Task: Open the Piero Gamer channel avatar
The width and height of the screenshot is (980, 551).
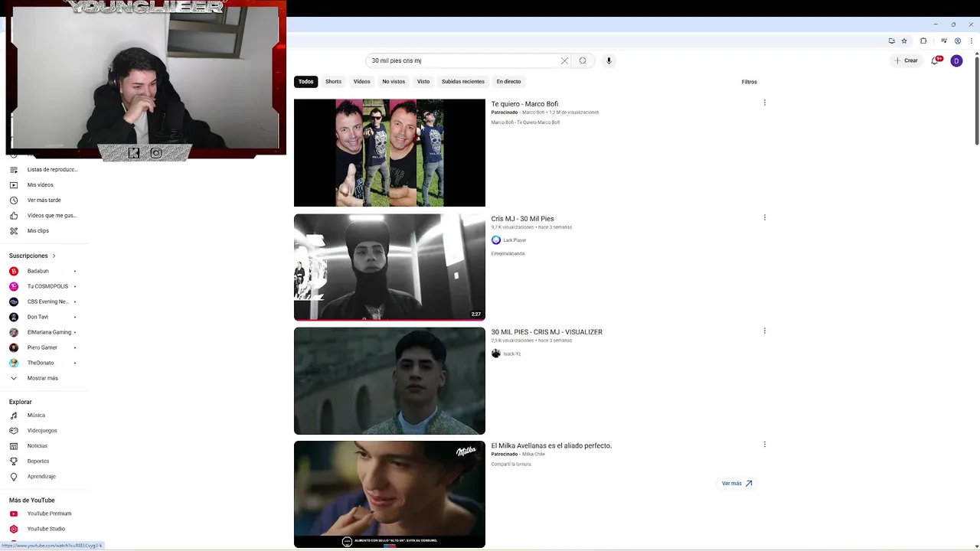Action: click(14, 347)
